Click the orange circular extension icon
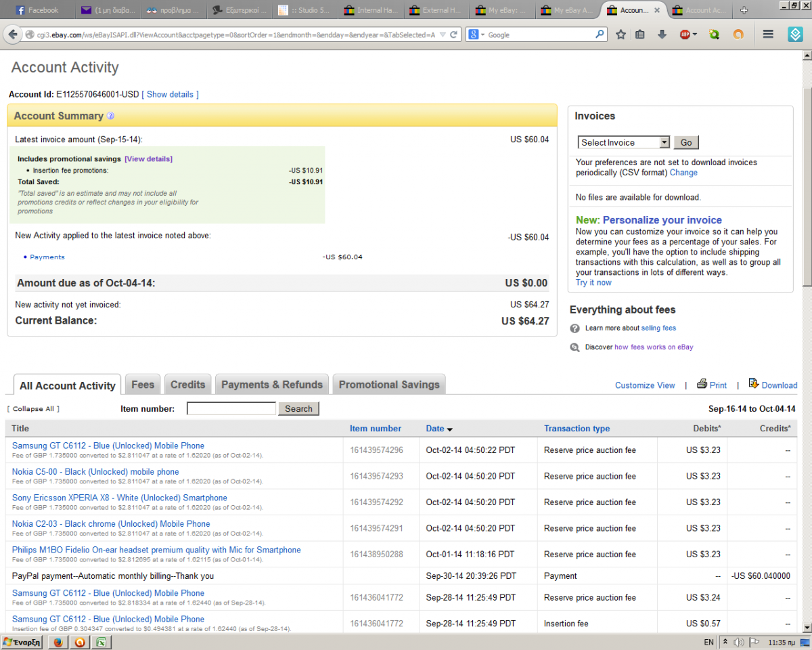 pos(739,35)
